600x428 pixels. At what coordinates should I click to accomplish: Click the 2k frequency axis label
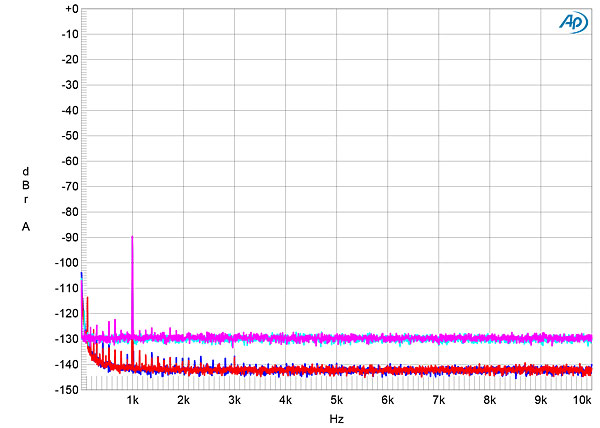pos(183,400)
